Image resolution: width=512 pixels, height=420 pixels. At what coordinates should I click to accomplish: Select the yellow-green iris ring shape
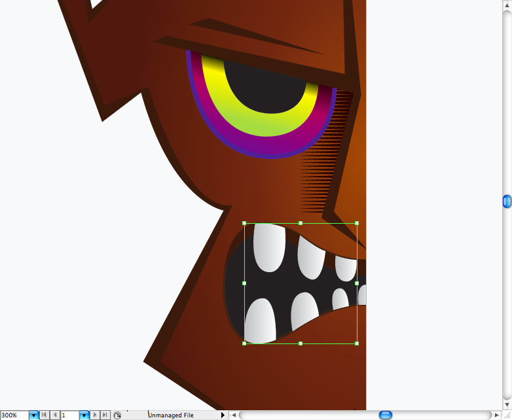click(261, 126)
